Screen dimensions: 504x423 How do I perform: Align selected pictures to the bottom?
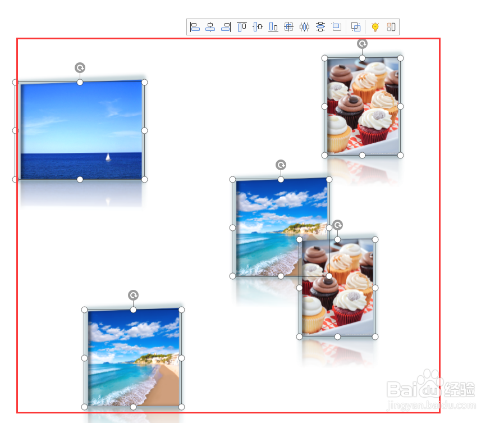point(273,27)
